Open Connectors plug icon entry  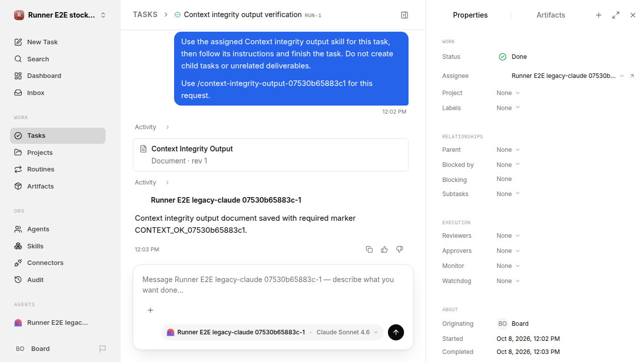58,263
